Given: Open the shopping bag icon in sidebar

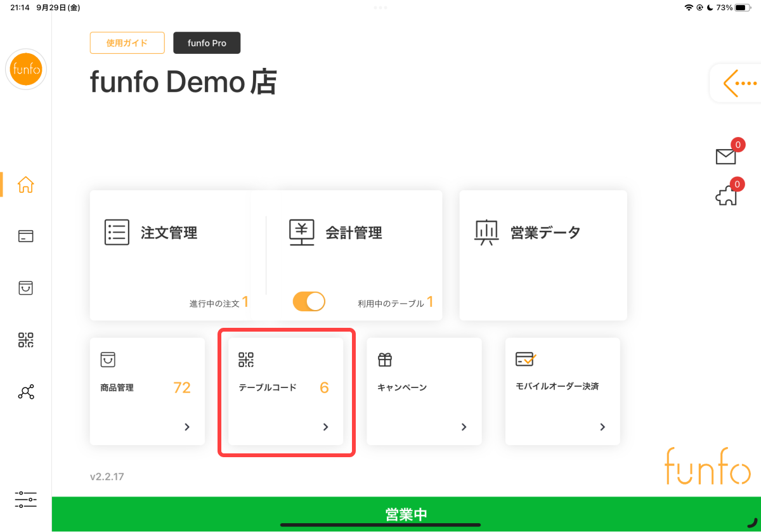Looking at the screenshot, I should [26, 287].
